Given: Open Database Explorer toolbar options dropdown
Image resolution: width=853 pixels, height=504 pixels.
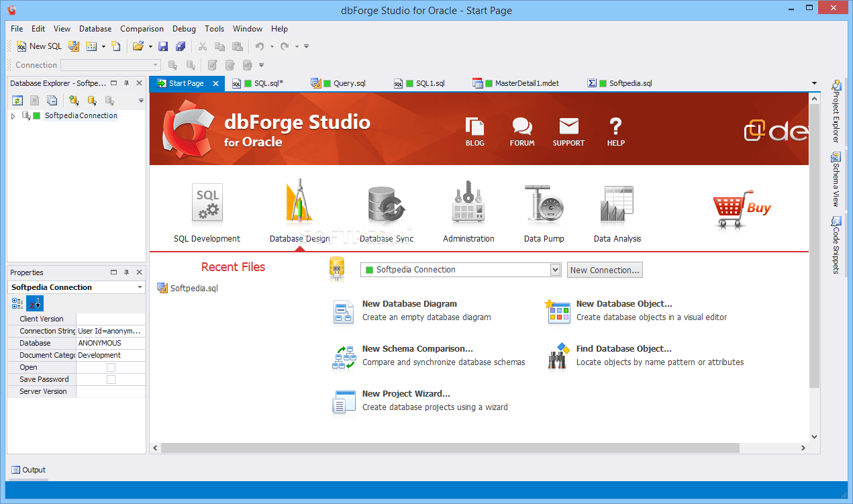Looking at the screenshot, I should point(141,101).
